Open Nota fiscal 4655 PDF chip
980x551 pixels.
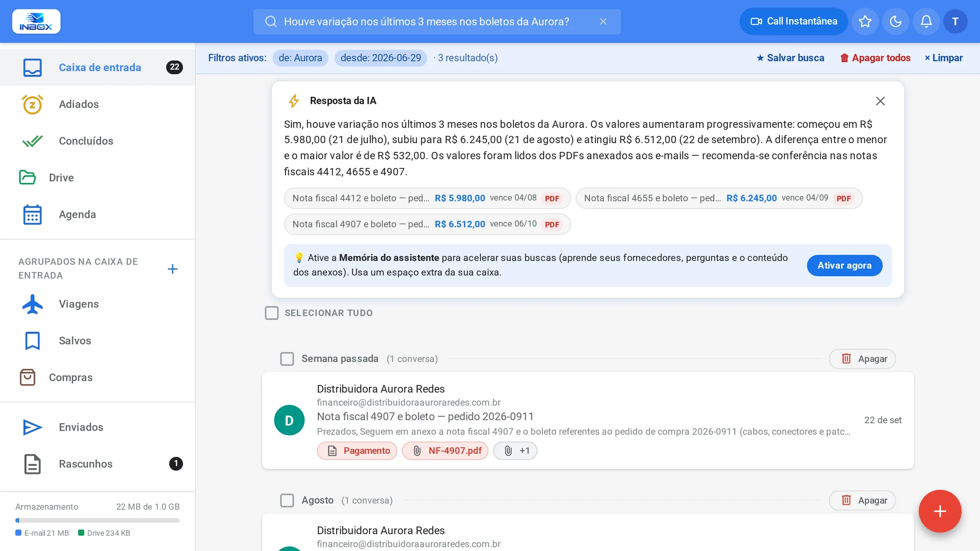(719, 198)
